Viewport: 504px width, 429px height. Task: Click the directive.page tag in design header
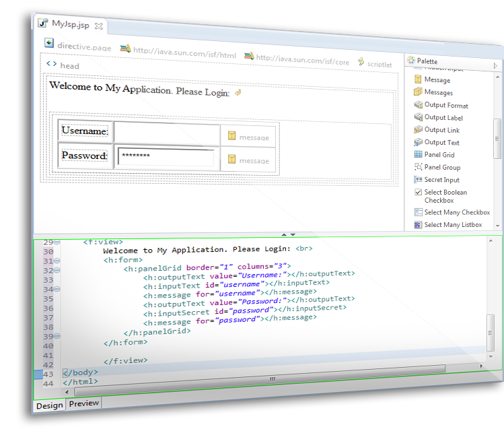[84, 46]
